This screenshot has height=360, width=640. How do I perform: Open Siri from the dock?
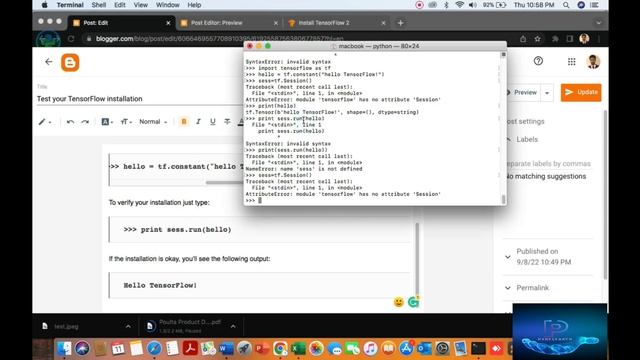[x=82, y=349]
